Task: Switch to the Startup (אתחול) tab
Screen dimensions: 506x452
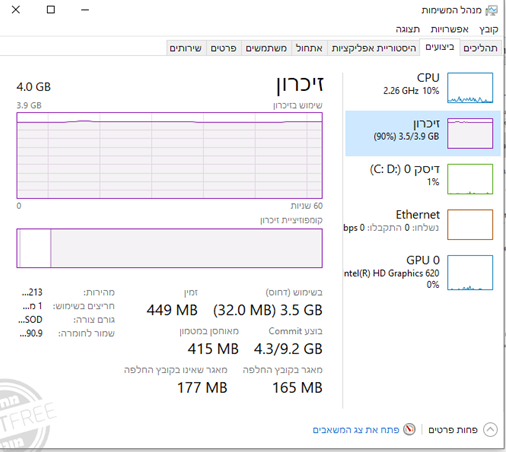Action: (x=309, y=48)
